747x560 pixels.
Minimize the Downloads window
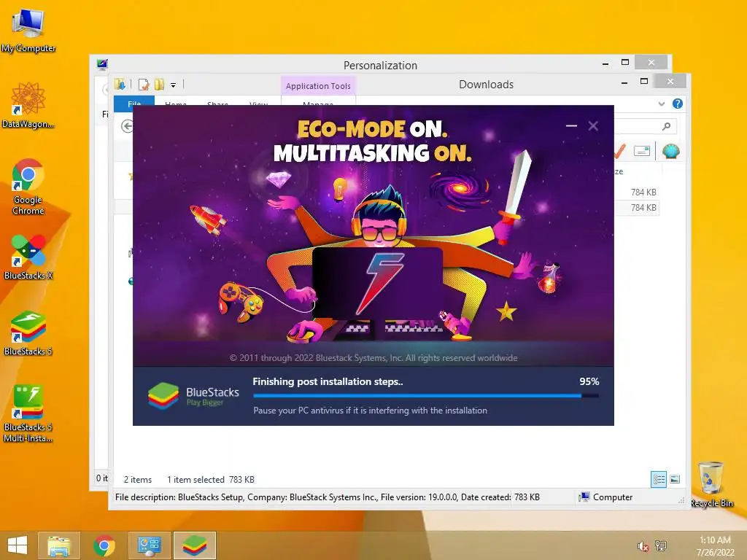tap(624, 82)
